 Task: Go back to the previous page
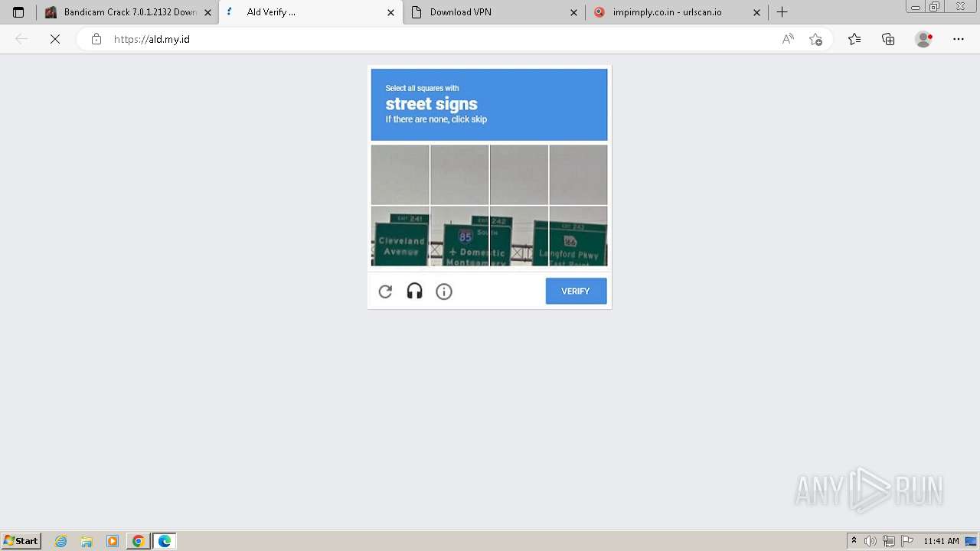(21, 39)
